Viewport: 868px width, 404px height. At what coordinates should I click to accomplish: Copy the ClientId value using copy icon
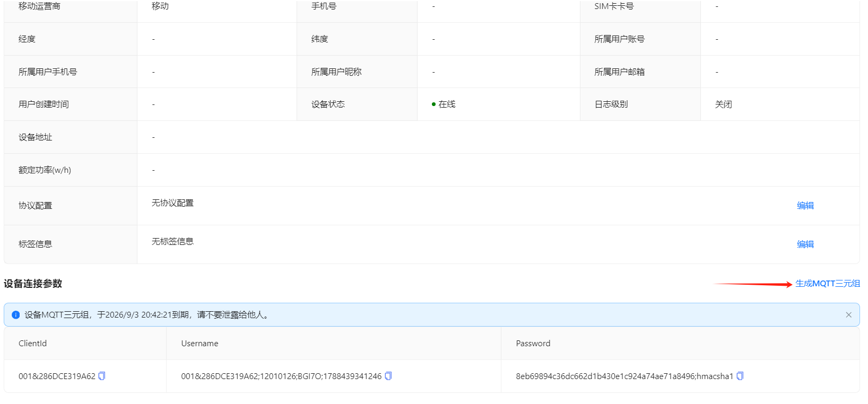tap(102, 376)
